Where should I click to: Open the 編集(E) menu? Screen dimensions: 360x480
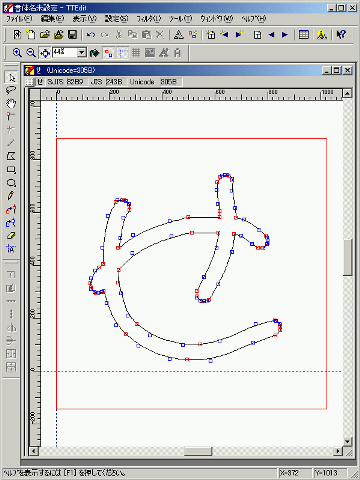click(52, 19)
